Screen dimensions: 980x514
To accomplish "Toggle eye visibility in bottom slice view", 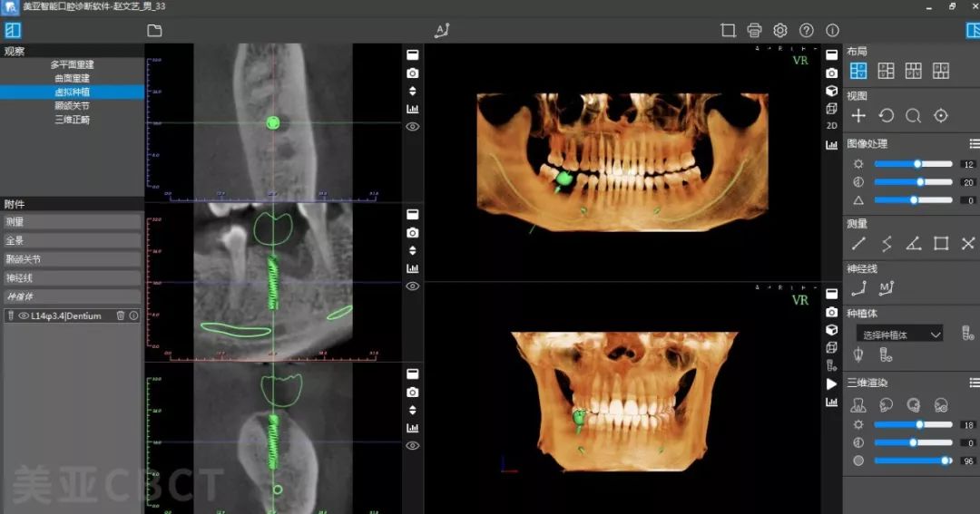I will pos(413,446).
